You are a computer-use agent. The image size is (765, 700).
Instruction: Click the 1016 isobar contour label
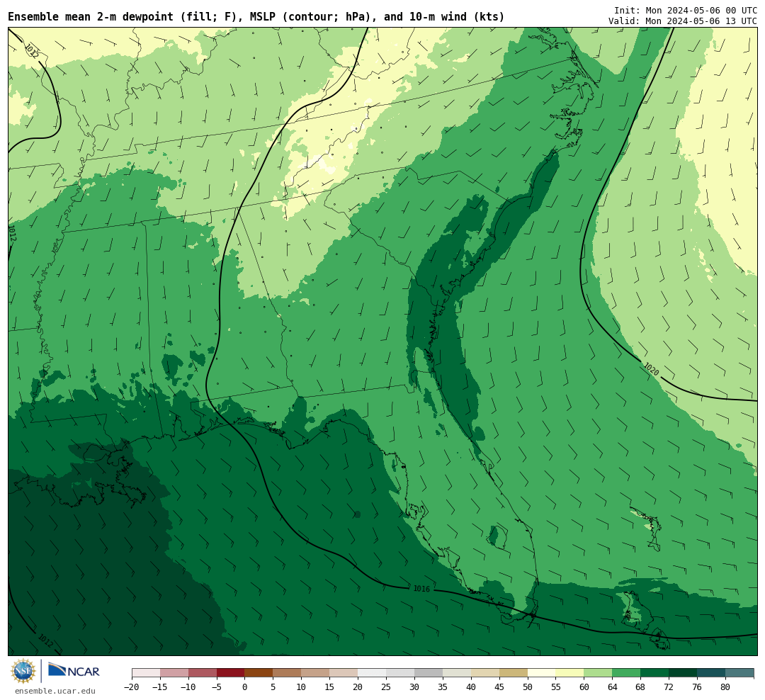[x=421, y=589]
